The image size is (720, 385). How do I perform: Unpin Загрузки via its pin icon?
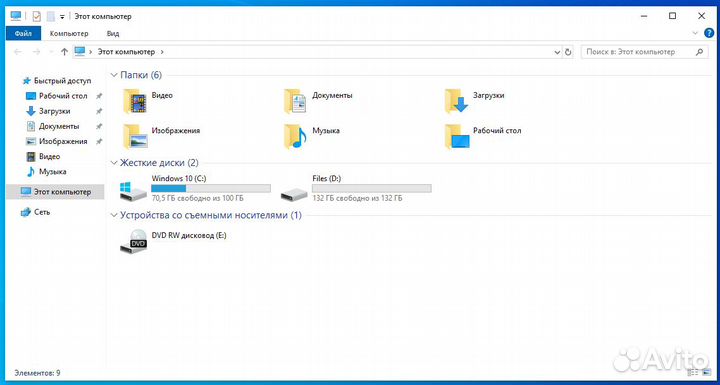pyautogui.click(x=98, y=111)
